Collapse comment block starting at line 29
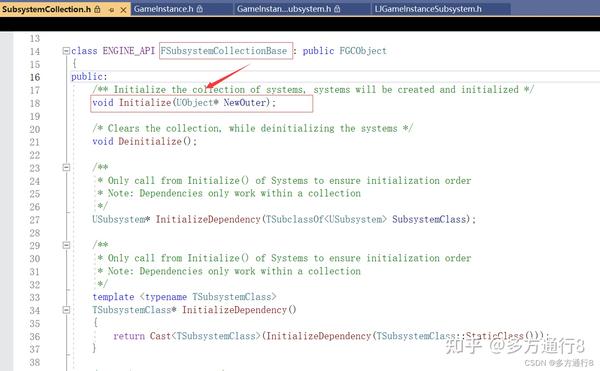This screenshot has width=600, height=371. 66,245
